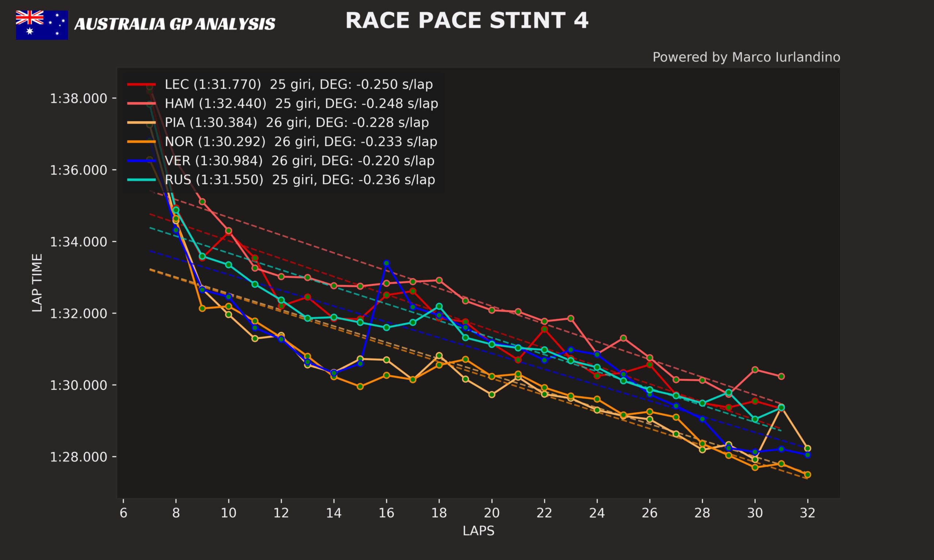Click the '1:38.000' y-axis tick label
Viewport: 934px width, 560px height.
(78, 98)
